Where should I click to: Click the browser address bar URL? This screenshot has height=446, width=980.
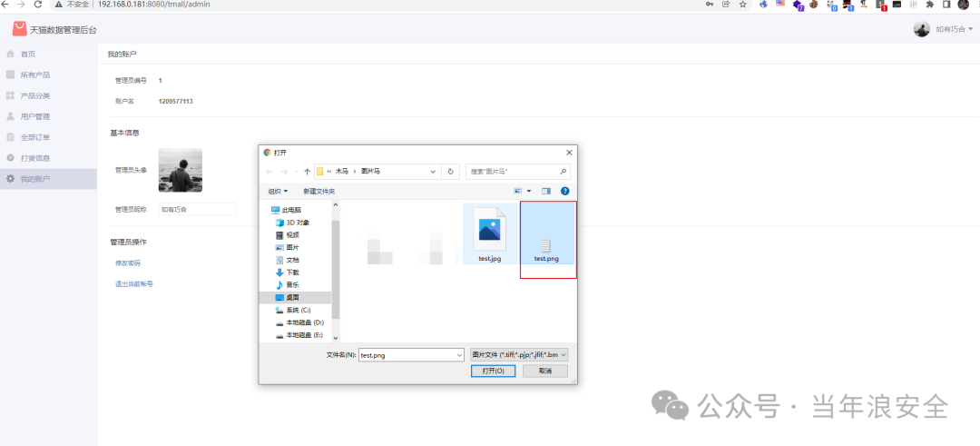153,5
